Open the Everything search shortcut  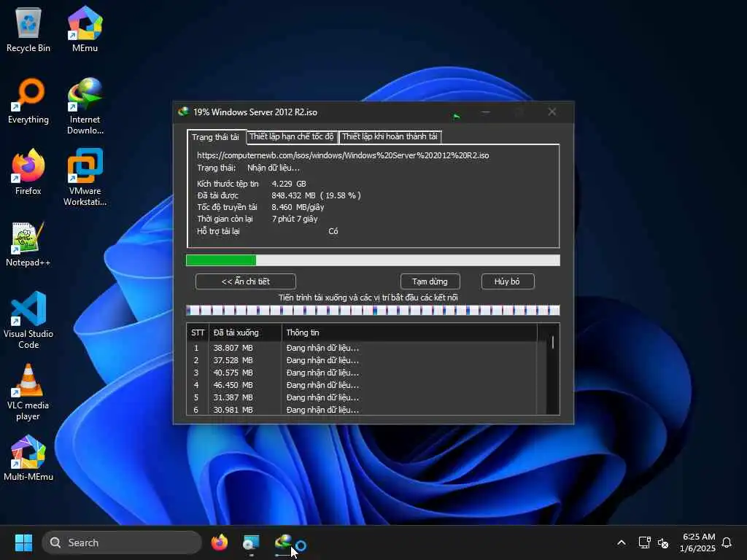28,101
